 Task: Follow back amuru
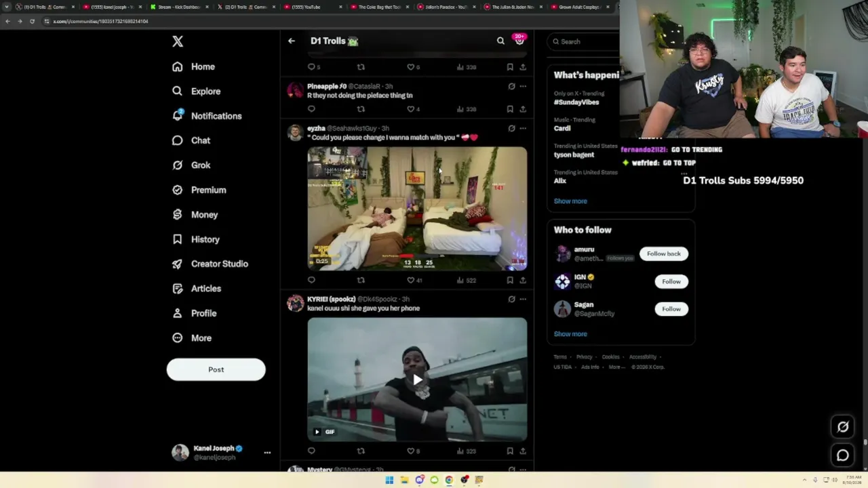(664, 253)
